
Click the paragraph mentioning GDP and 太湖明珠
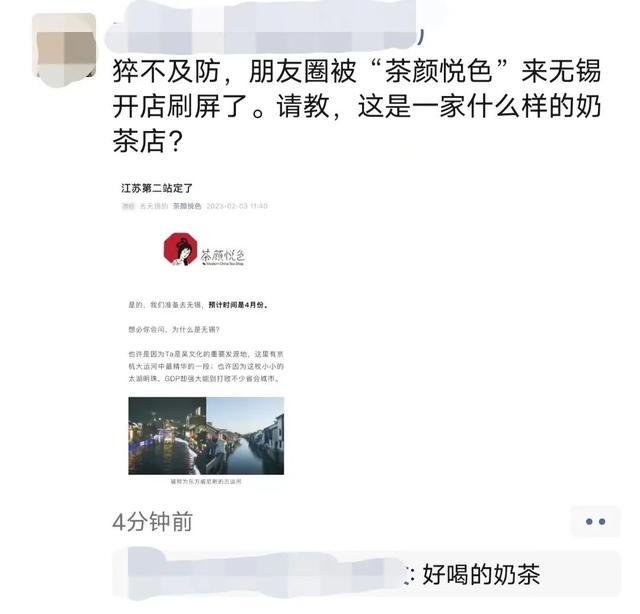click(x=206, y=366)
